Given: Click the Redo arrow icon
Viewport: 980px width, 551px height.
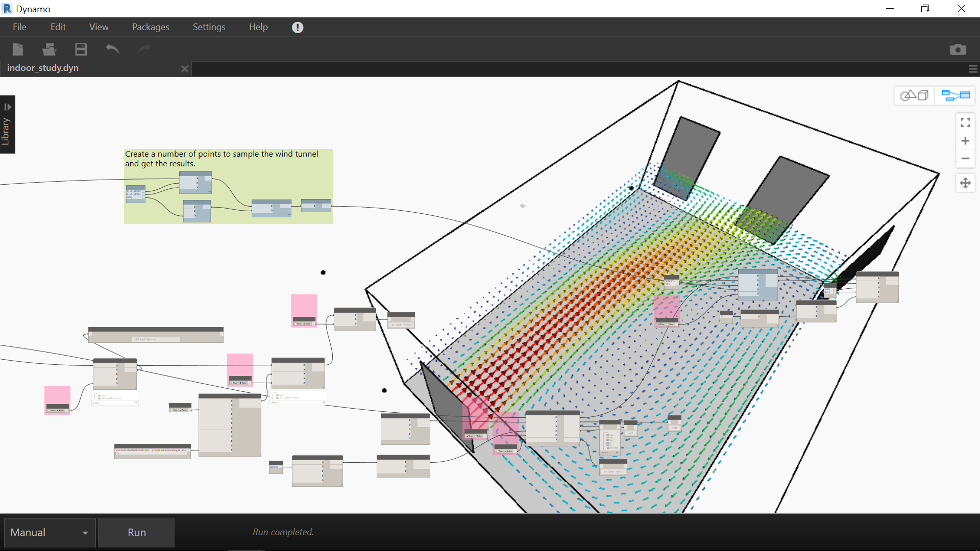Looking at the screenshot, I should (x=144, y=49).
